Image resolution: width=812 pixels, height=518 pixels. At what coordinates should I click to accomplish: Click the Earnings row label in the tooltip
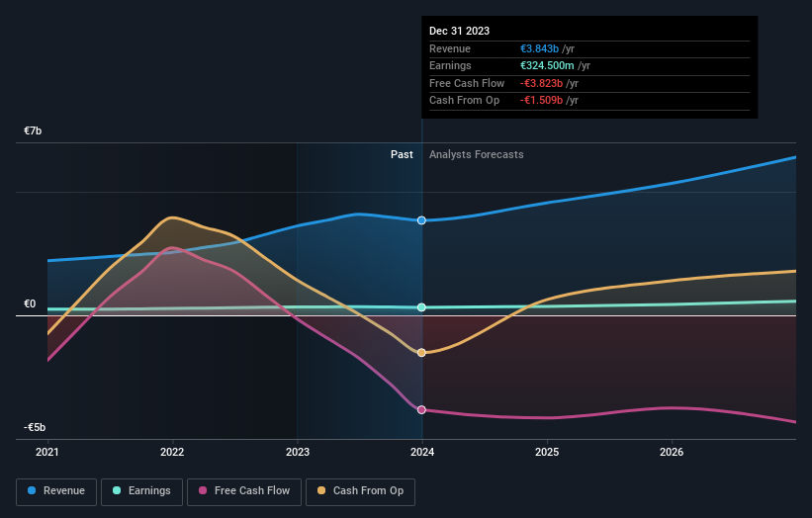(x=450, y=65)
